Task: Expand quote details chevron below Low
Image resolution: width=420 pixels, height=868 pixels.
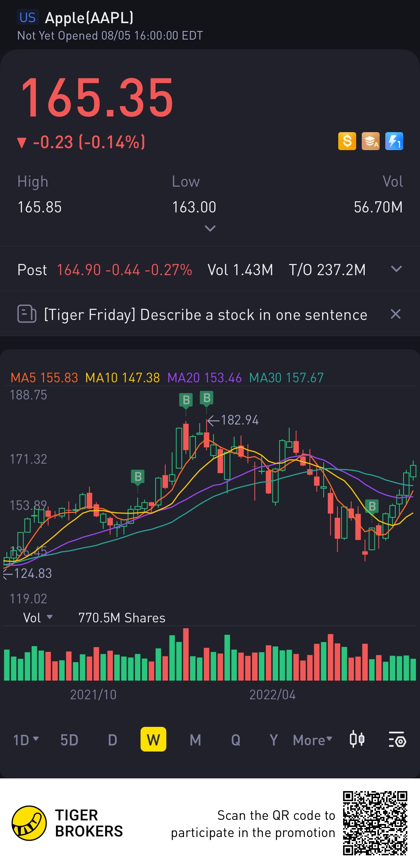Action: [210, 228]
